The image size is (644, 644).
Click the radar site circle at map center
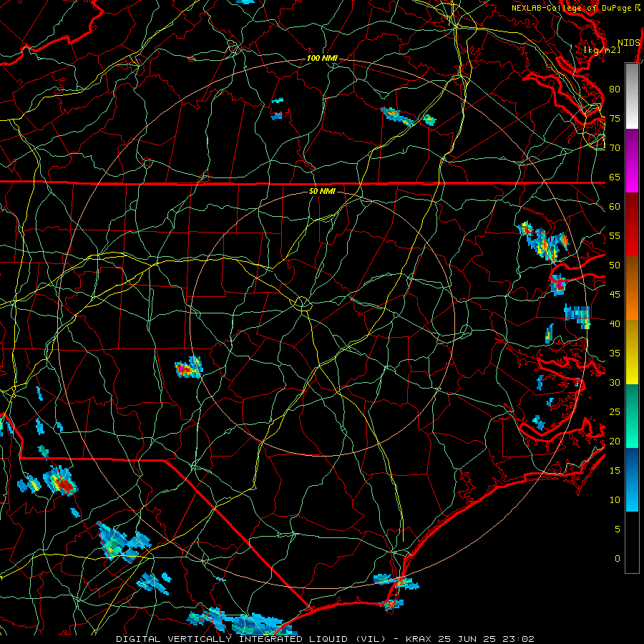(302, 303)
